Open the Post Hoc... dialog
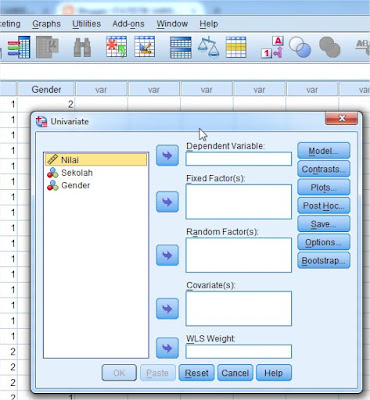Viewport: 370px width, 400px height. (324, 206)
